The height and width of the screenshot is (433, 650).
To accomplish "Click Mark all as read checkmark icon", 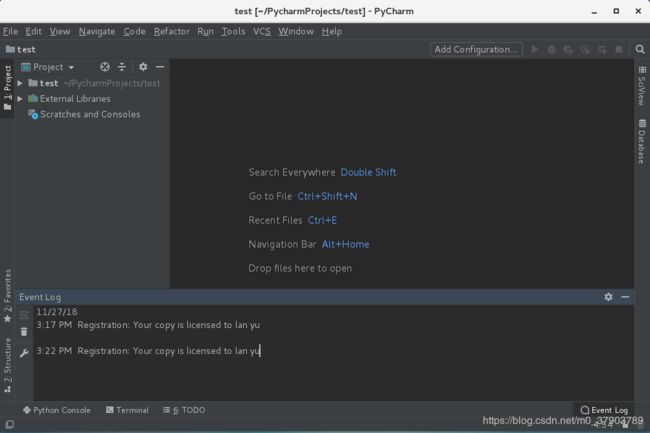I will (x=24, y=315).
